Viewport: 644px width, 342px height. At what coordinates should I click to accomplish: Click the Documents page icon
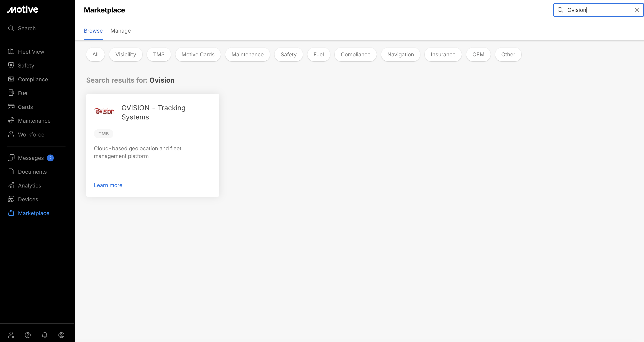(x=11, y=172)
